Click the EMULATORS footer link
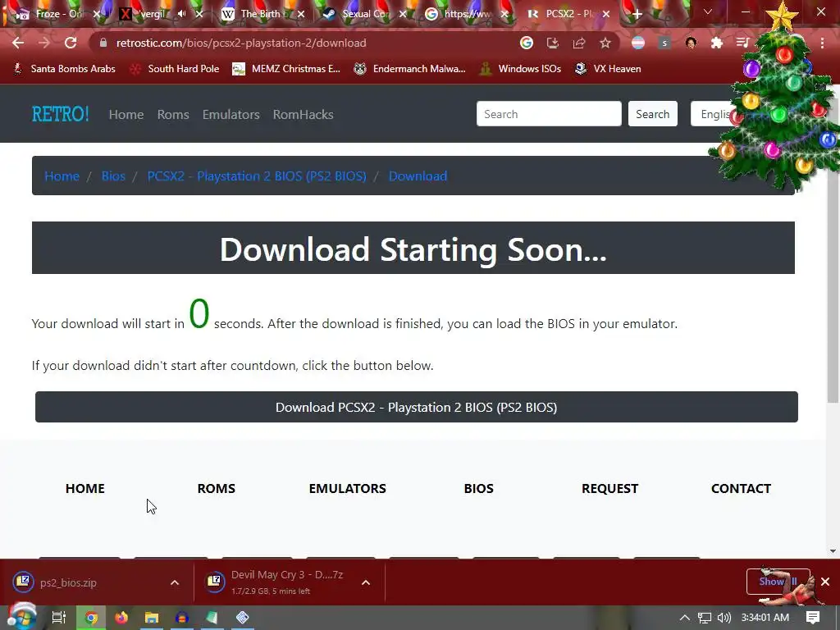Screen dimensions: 840x630 click(347, 489)
